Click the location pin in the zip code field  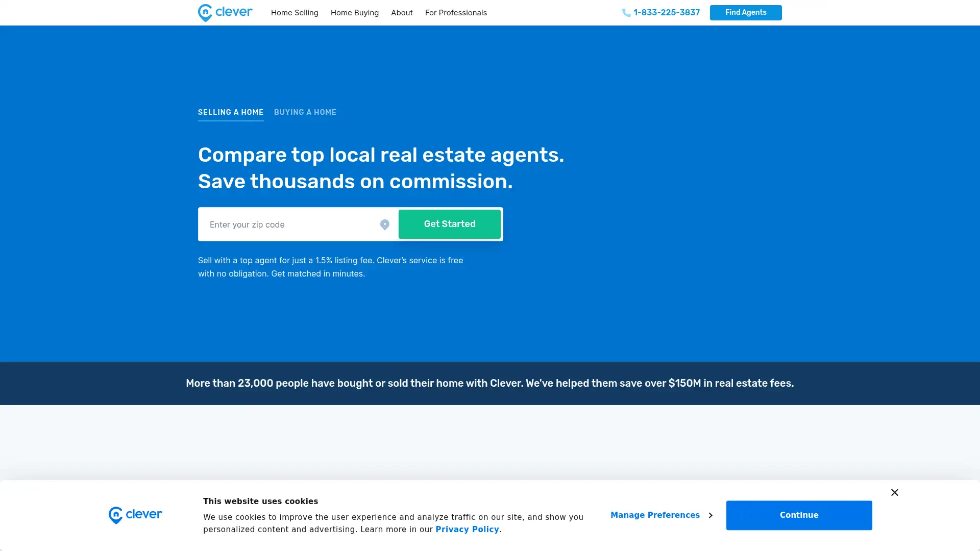(384, 224)
